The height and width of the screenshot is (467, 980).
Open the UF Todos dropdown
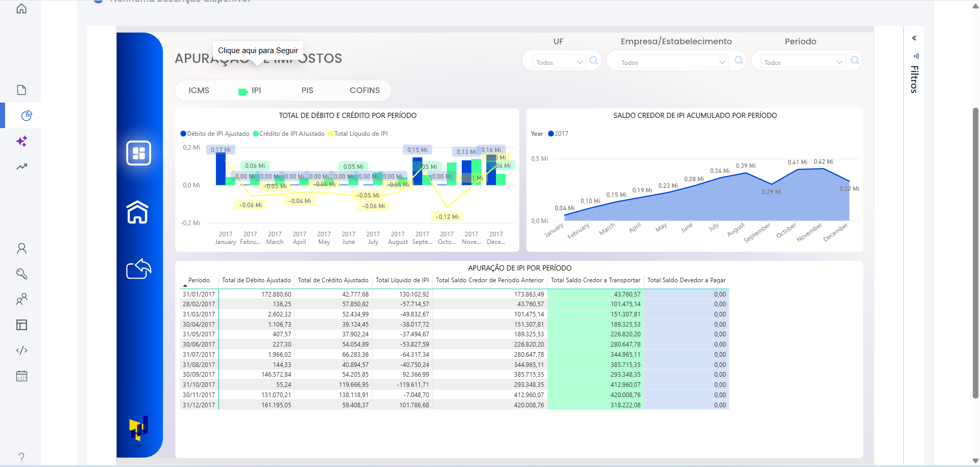point(559,62)
